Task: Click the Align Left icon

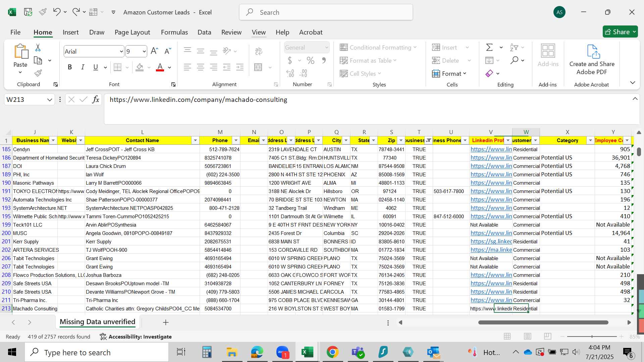Action: coord(187,67)
